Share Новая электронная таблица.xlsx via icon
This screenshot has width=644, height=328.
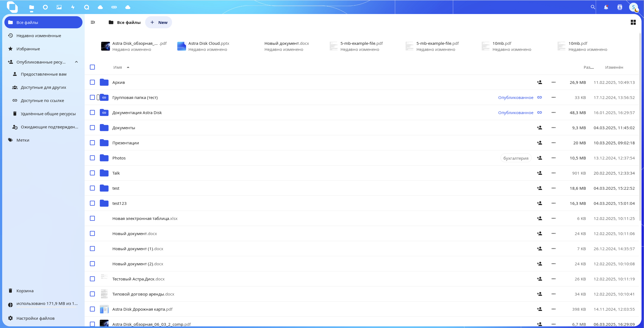pyautogui.click(x=540, y=218)
